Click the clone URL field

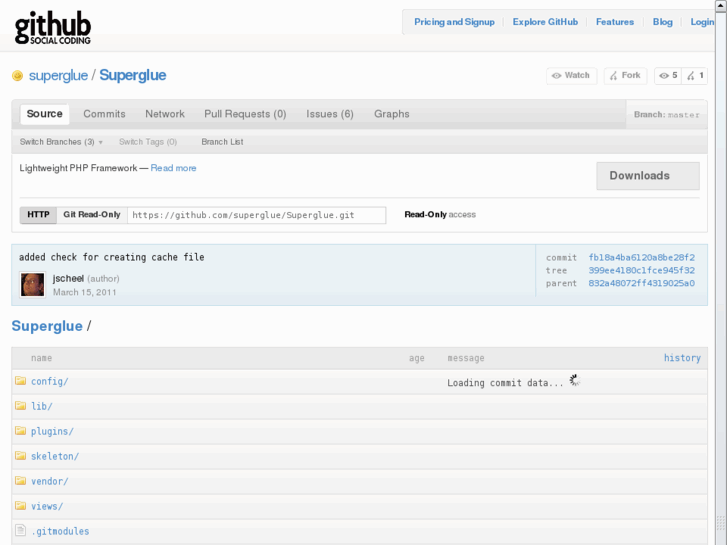pos(256,215)
